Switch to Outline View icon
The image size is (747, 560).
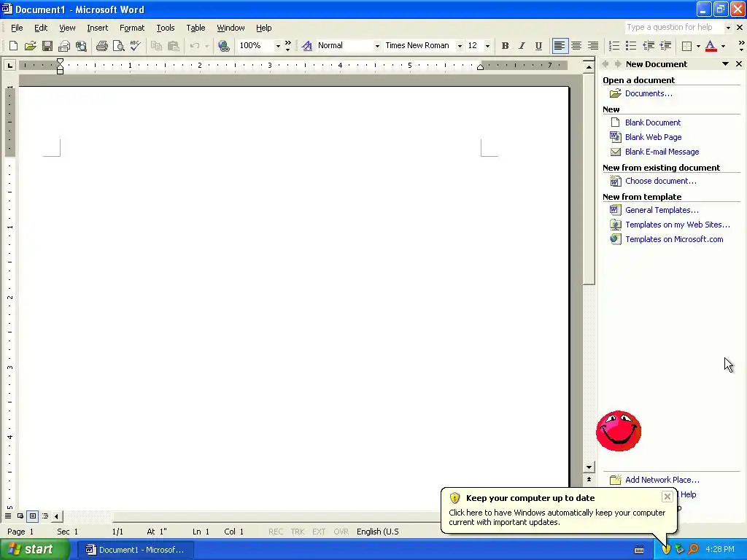tap(44, 516)
